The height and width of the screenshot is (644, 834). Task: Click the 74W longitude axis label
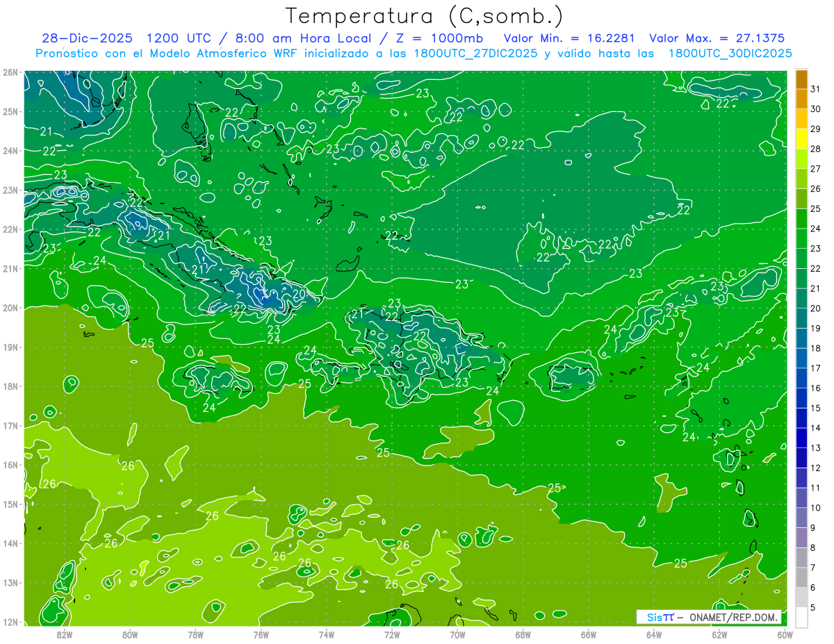[x=327, y=634]
